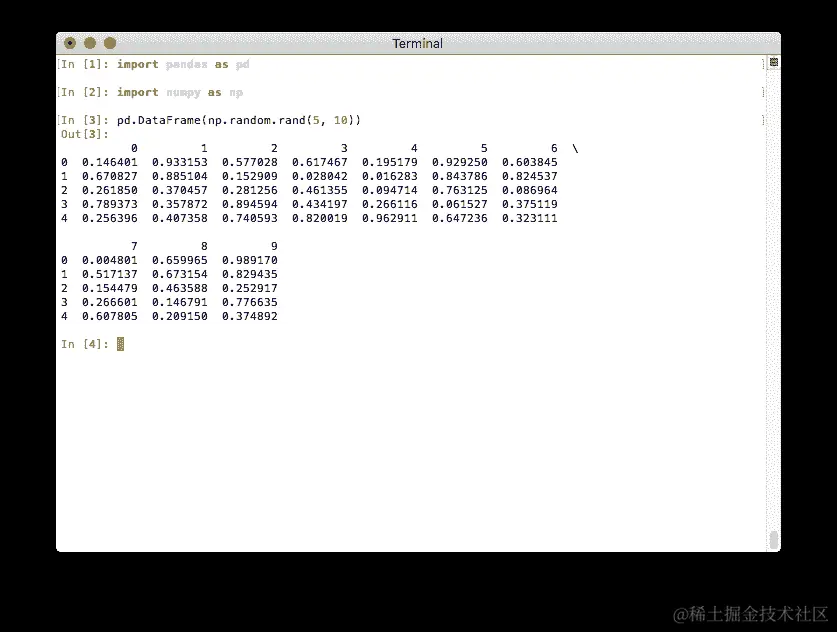Click the value 0.933153
Image resolution: width=837 pixels, height=632 pixels.
click(179, 162)
